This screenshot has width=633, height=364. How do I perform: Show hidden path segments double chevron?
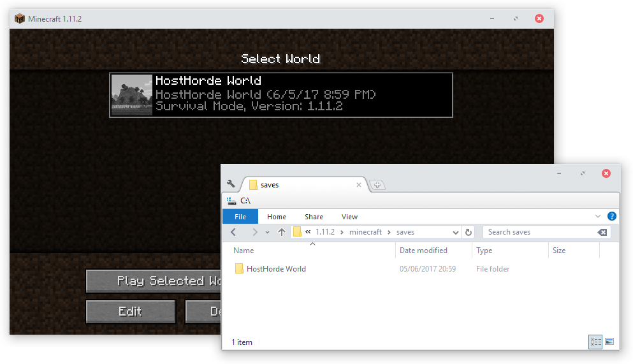pyautogui.click(x=308, y=231)
